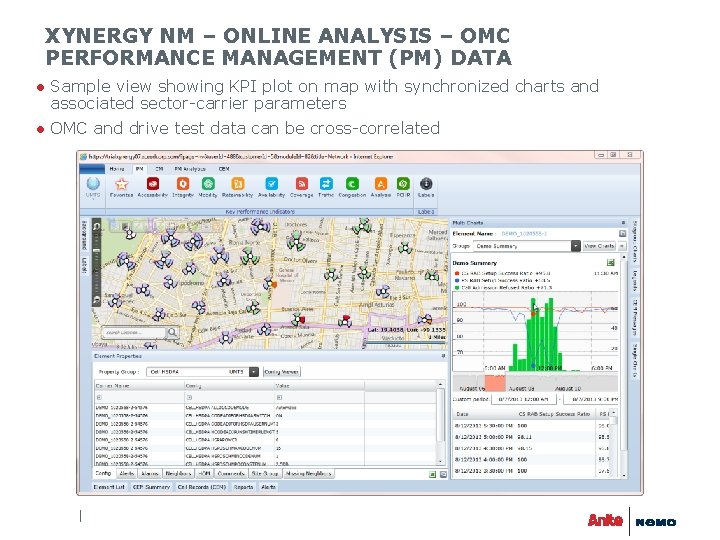The height and width of the screenshot is (540, 720).
Task: Open the UMTS globe icon
Action: pos(93,185)
